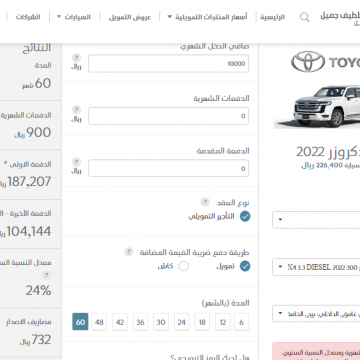360x360 pixels.
Task: Click the search magnifier icon in header
Action: (x=305, y=17)
